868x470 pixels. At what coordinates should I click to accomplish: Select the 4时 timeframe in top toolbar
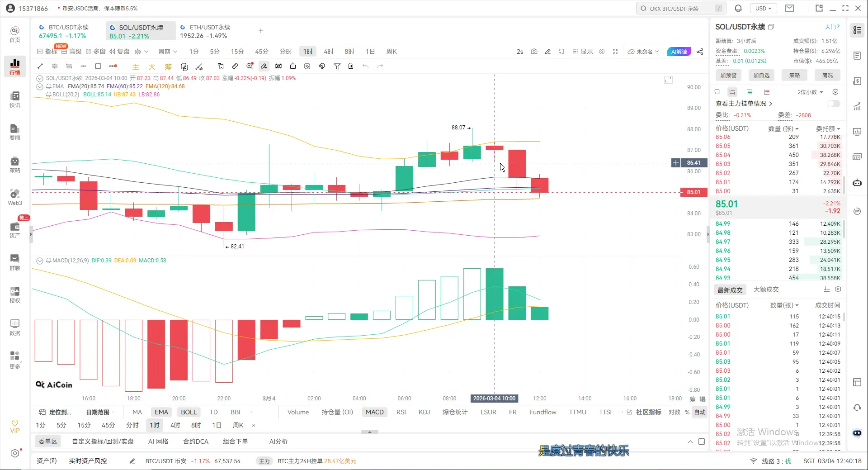pos(329,52)
